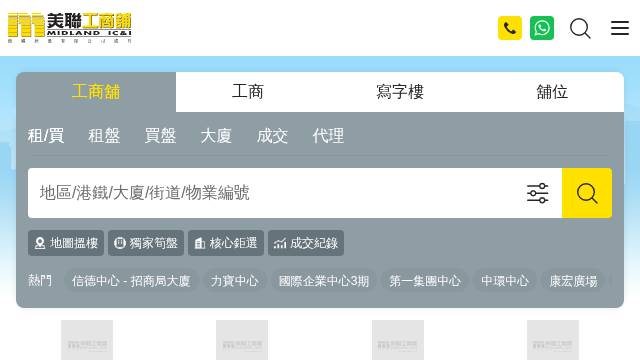Switch to the 寫字樓 tab

point(400,92)
